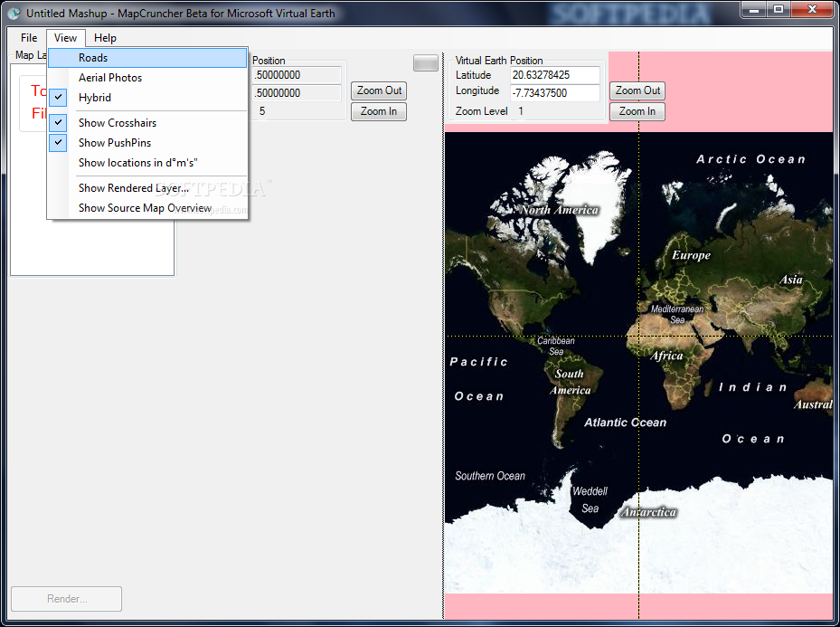Open Show Rendered Layer... dialog
This screenshot has width=840, height=627.
147,187
